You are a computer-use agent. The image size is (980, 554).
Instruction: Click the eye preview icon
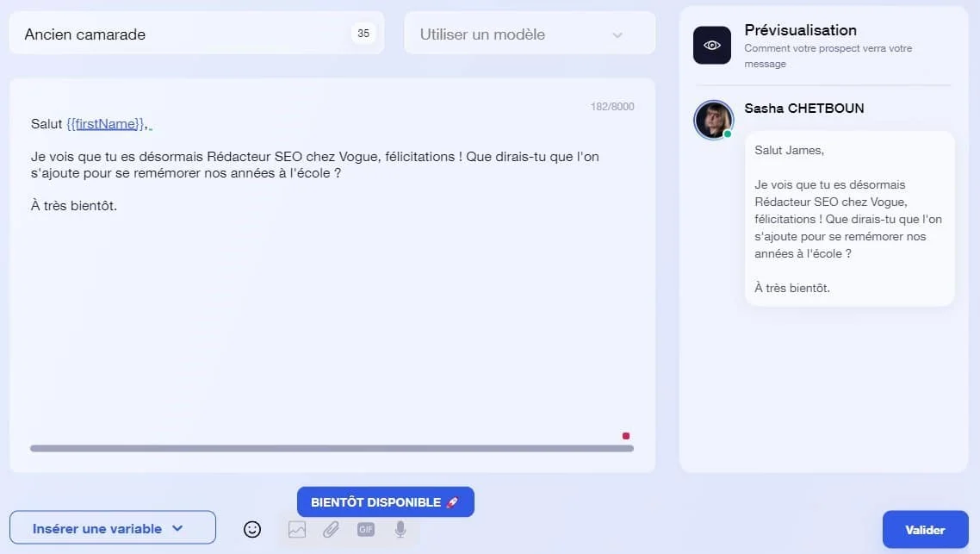click(x=712, y=45)
